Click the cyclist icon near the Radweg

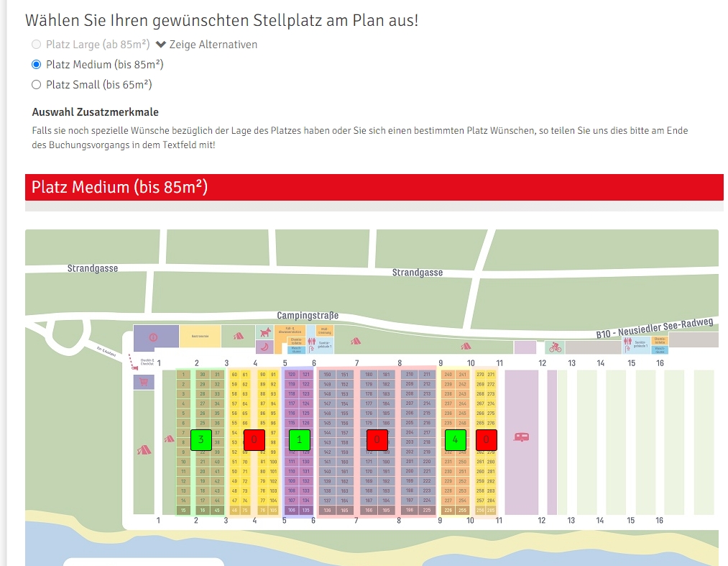[555, 347]
